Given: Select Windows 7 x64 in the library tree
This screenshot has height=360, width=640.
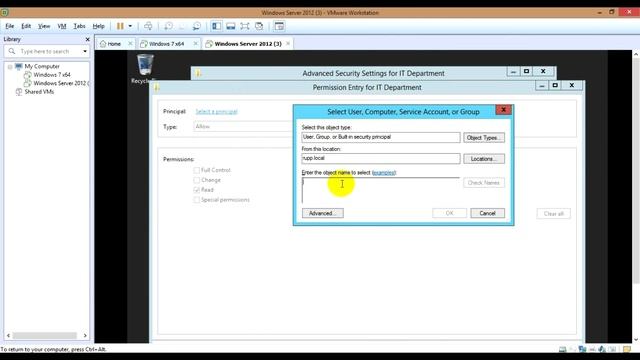Looking at the screenshot, I should click(52, 75).
